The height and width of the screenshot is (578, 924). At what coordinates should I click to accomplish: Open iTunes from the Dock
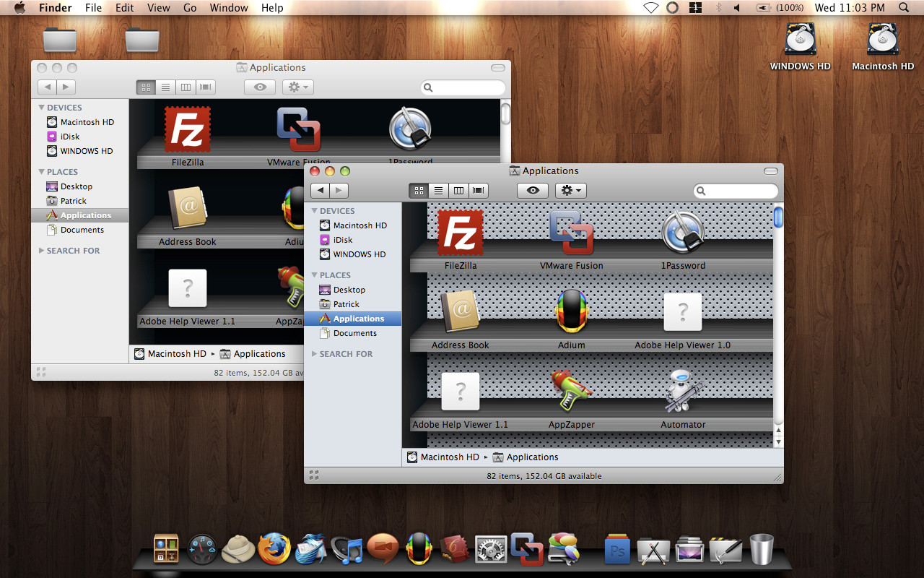[347, 550]
